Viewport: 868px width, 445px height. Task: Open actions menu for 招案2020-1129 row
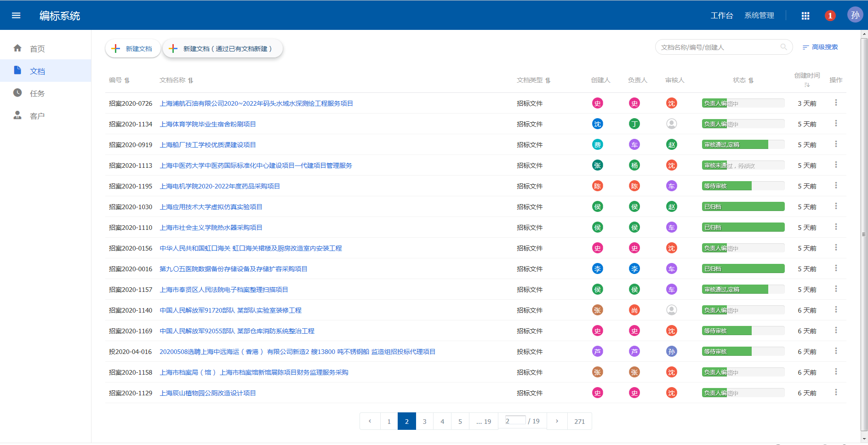[x=836, y=393]
